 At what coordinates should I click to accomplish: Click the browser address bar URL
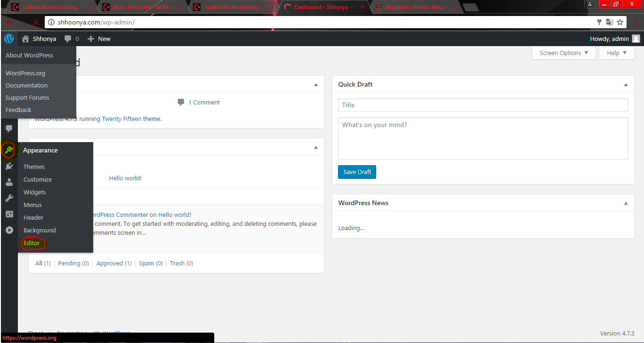(x=97, y=22)
